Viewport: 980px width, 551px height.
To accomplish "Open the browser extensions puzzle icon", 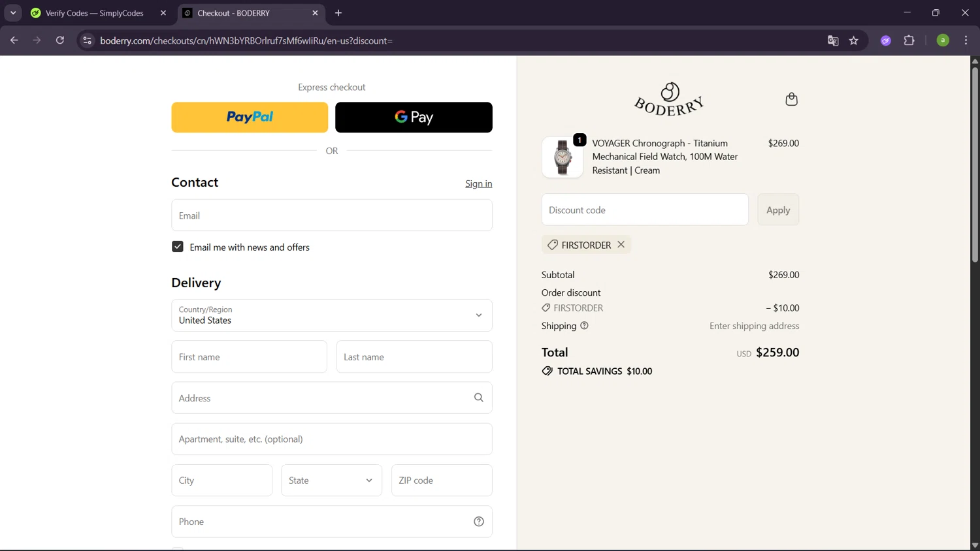I will [x=909, y=40].
